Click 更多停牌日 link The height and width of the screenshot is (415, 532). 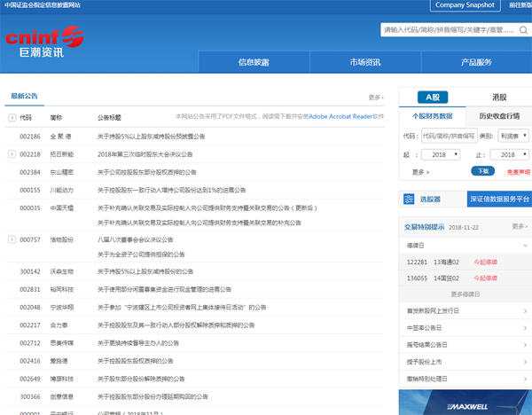(x=465, y=294)
